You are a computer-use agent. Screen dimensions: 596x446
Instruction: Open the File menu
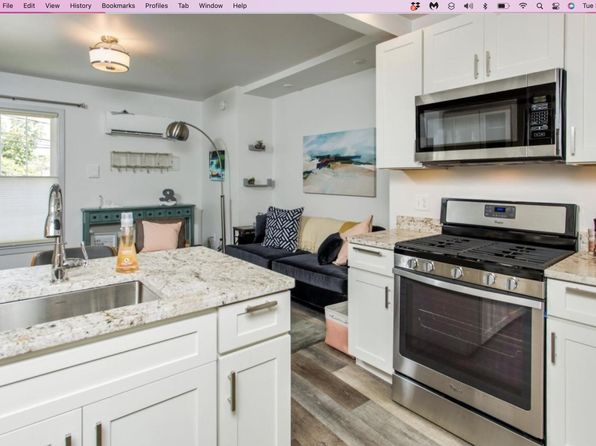click(x=8, y=6)
